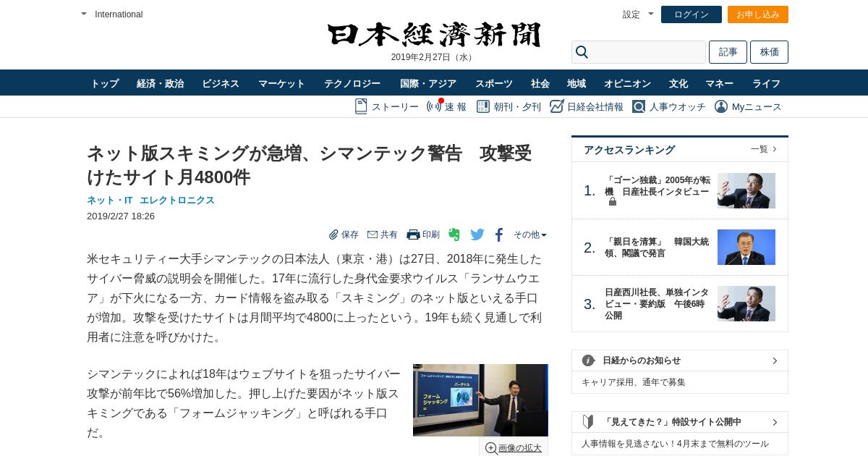Open ranking 1 ゴーン独裁 article

pyautogui.click(x=658, y=186)
